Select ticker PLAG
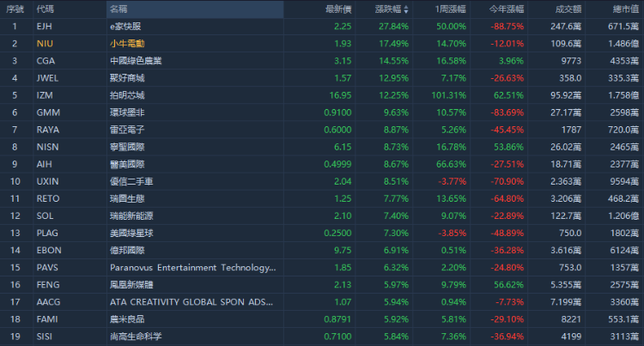This screenshot has height=346, width=644. click(x=47, y=234)
